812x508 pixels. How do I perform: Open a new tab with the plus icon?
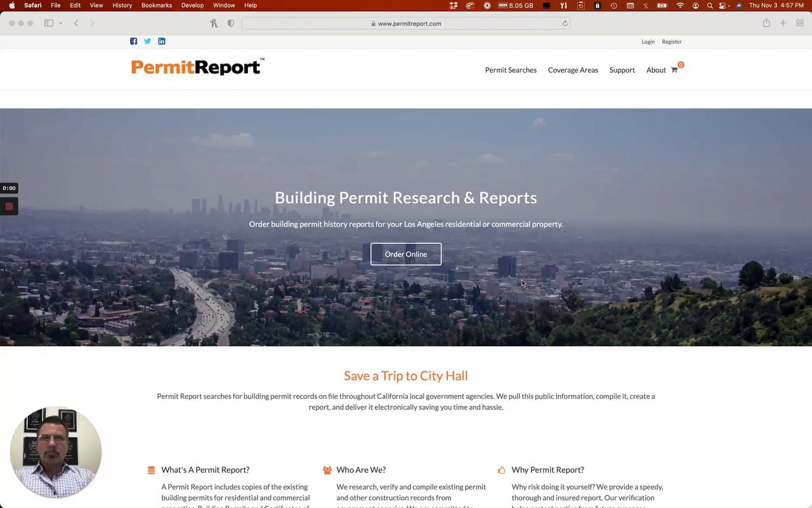click(783, 23)
